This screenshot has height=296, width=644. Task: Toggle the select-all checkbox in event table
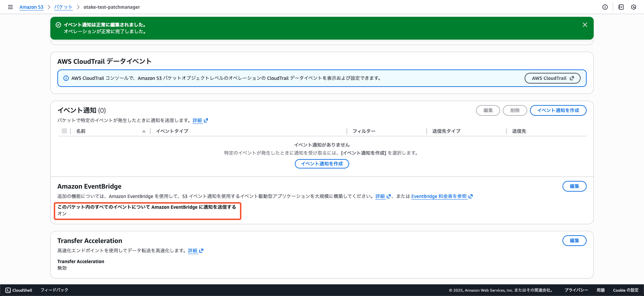coord(64,131)
